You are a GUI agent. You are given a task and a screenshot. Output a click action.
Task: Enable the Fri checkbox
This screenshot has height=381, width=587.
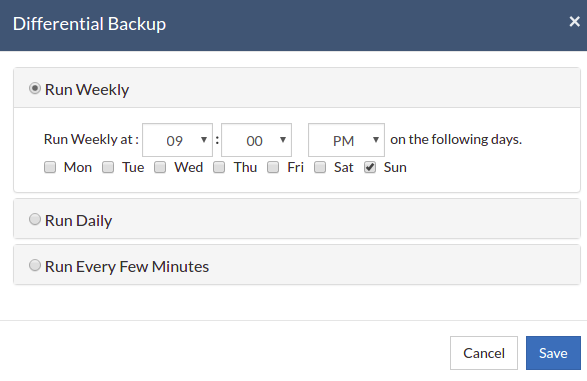[273, 167]
